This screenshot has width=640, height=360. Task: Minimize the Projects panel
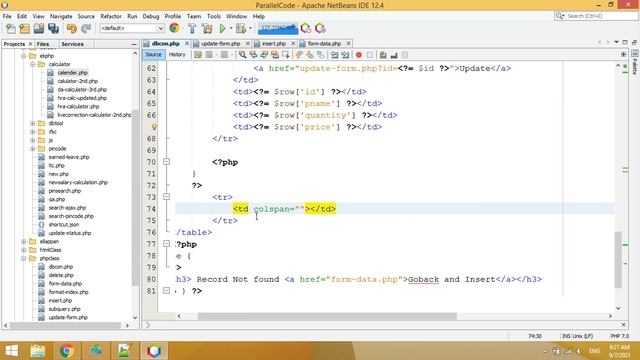click(x=134, y=44)
